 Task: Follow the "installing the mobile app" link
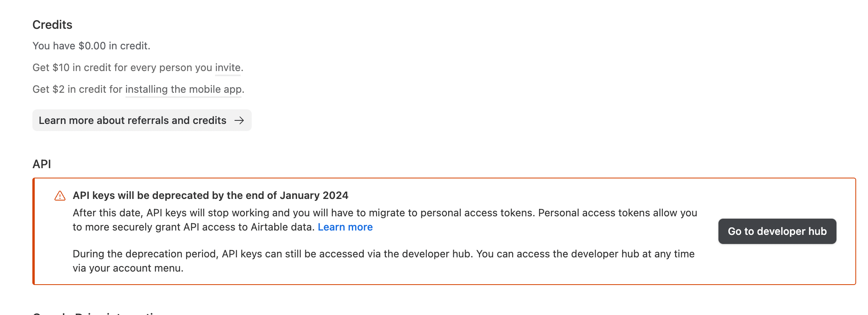point(183,89)
